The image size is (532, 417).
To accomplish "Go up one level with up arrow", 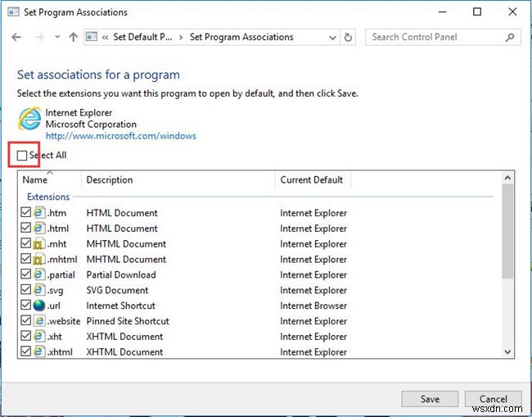I will coord(73,37).
